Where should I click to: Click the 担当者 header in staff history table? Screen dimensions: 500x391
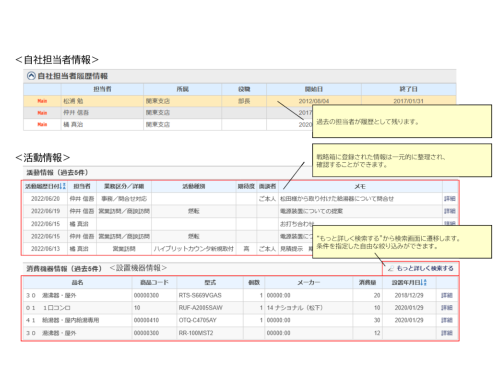coord(102,89)
